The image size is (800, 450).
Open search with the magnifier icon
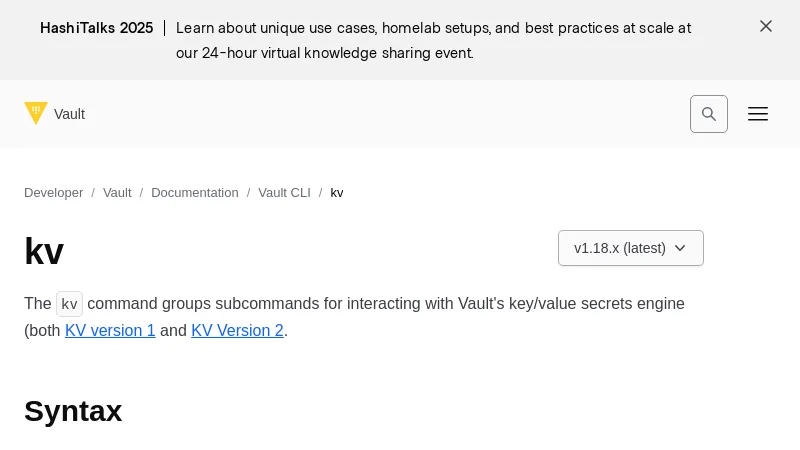(709, 114)
